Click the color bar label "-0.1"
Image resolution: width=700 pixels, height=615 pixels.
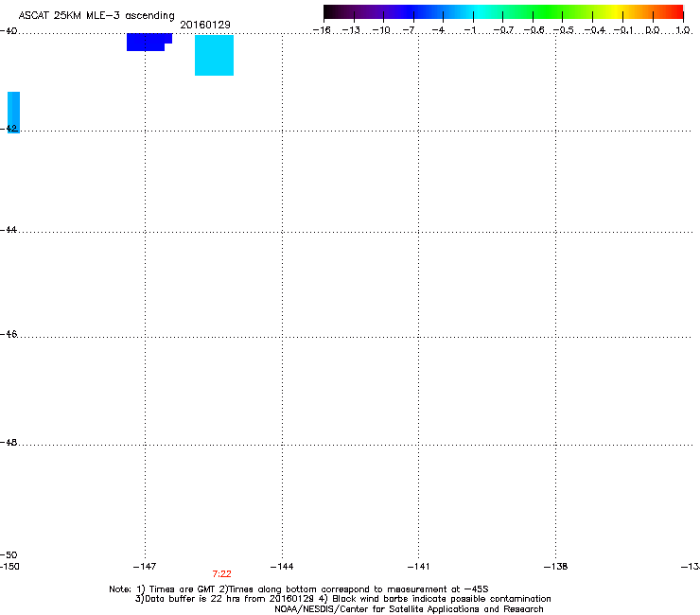click(x=623, y=30)
